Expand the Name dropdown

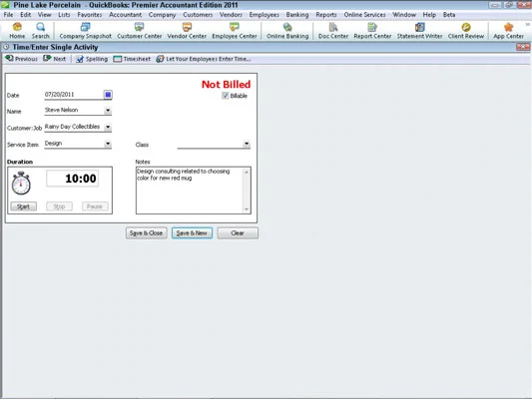pyautogui.click(x=108, y=111)
